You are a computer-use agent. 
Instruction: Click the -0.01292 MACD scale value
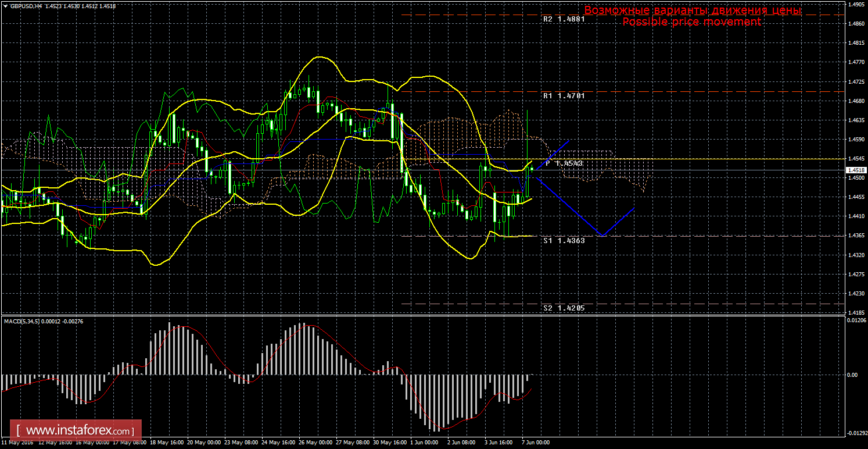tap(856, 433)
